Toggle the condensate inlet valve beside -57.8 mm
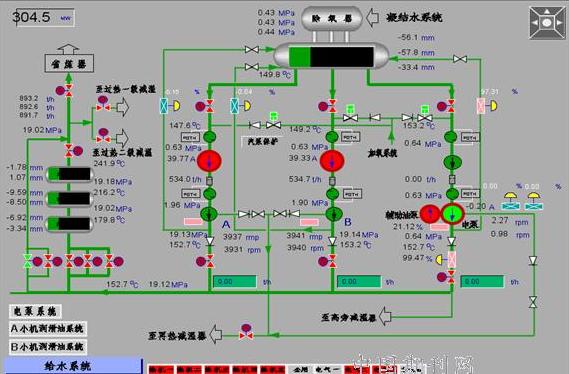 pos(460,59)
